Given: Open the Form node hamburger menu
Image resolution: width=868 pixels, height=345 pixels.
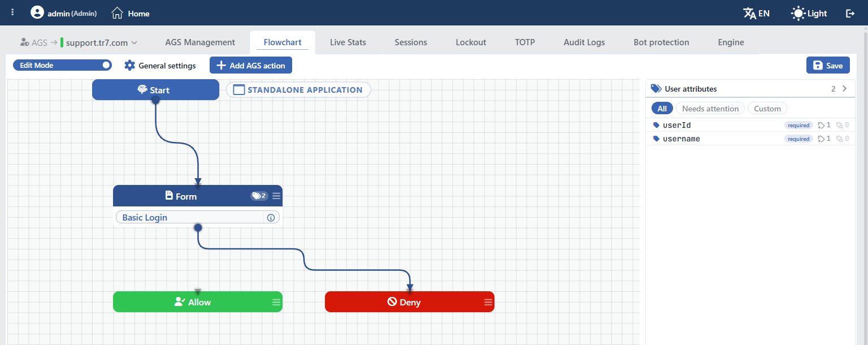Looking at the screenshot, I should point(276,196).
